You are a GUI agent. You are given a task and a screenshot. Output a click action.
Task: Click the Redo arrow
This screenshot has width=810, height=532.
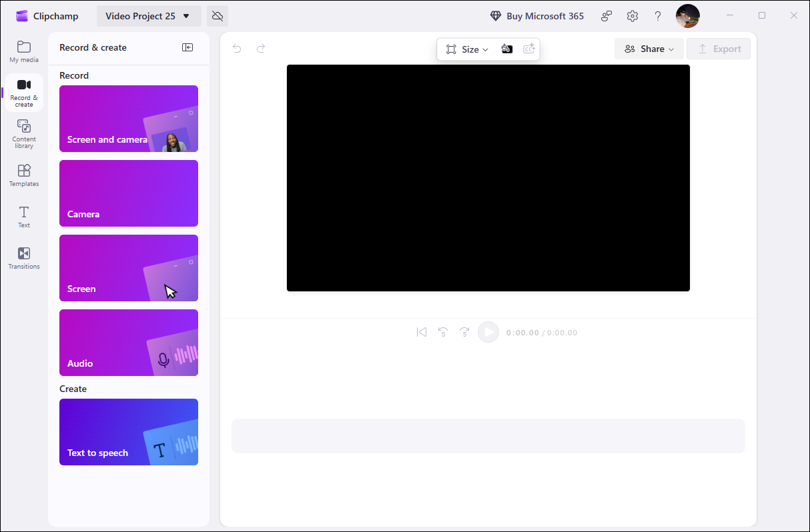point(261,48)
